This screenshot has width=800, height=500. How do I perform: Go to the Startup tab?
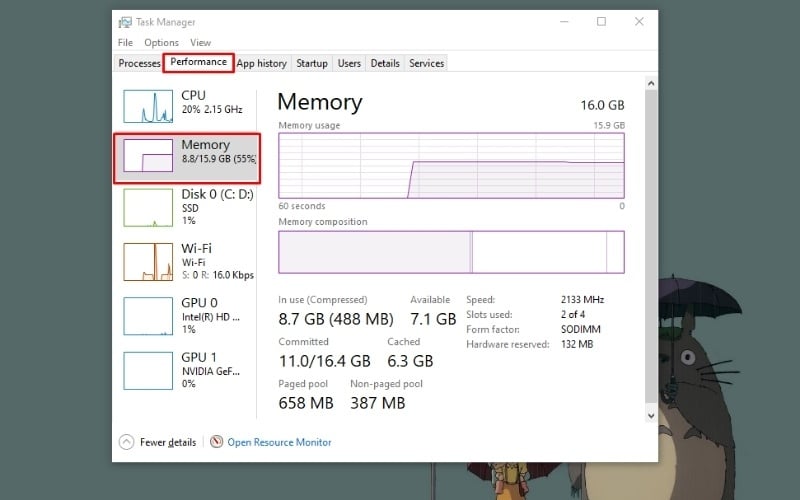coord(312,63)
